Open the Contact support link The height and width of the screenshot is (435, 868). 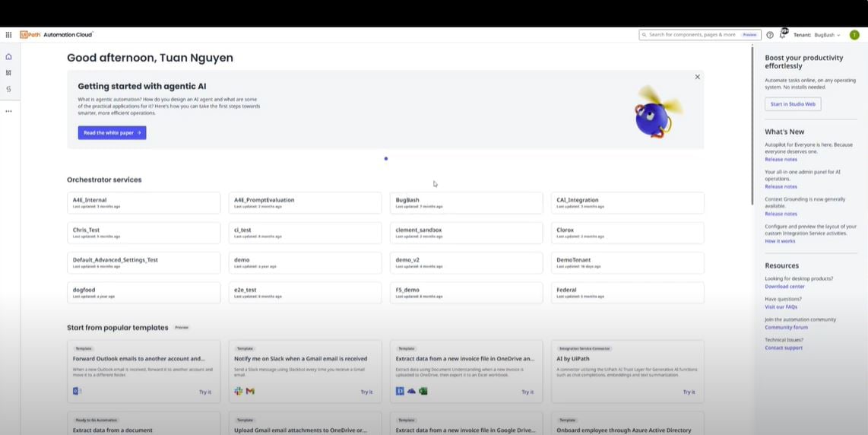pyautogui.click(x=784, y=348)
